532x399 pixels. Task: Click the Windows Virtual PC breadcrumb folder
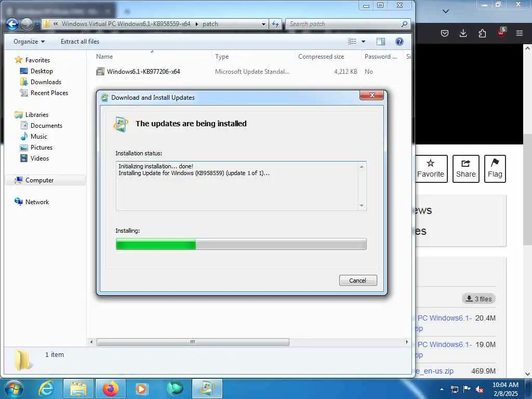(x=126, y=24)
